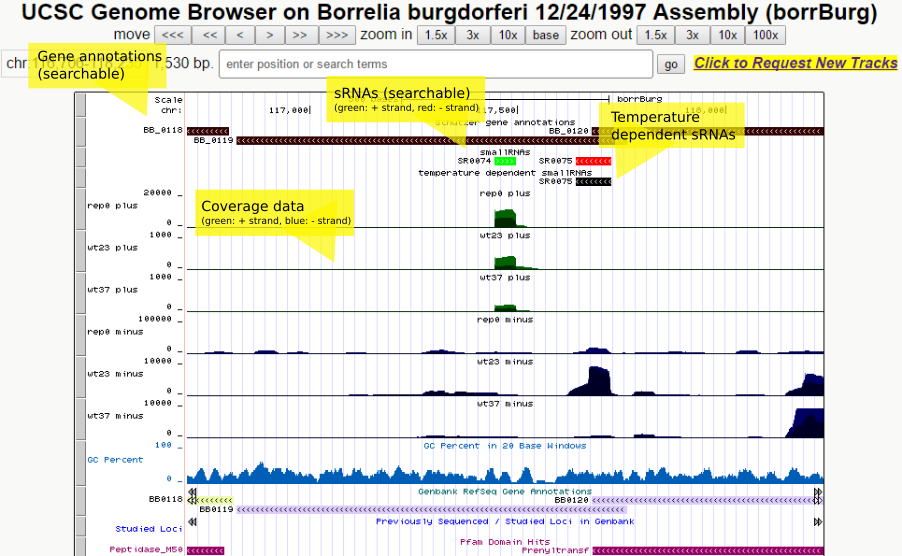This screenshot has width=902, height=556.
Task: Move right using the >> button
Action: 300,35
